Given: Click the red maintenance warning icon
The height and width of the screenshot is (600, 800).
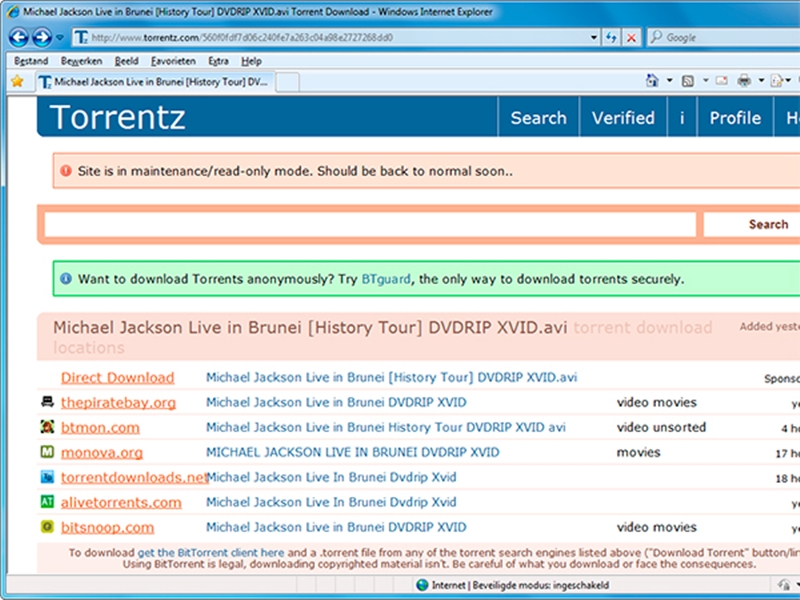Looking at the screenshot, I should (66, 170).
